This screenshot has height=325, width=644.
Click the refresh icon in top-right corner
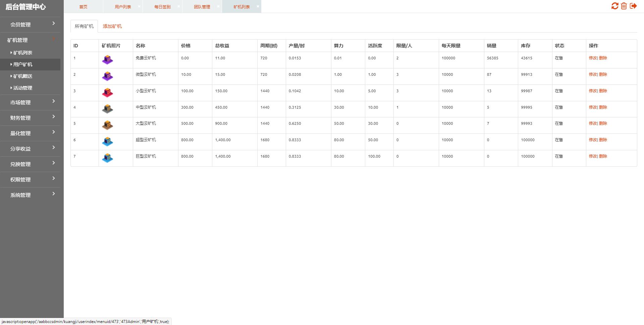click(614, 6)
